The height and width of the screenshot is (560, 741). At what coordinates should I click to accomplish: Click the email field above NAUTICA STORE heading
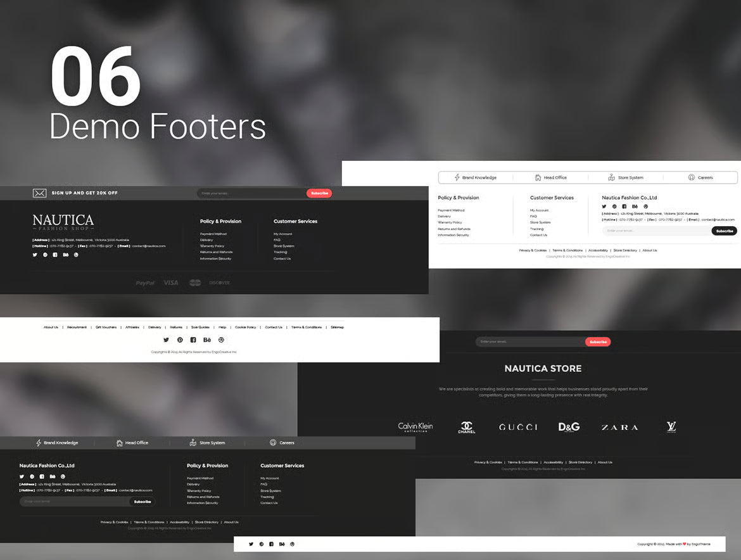[x=529, y=342]
